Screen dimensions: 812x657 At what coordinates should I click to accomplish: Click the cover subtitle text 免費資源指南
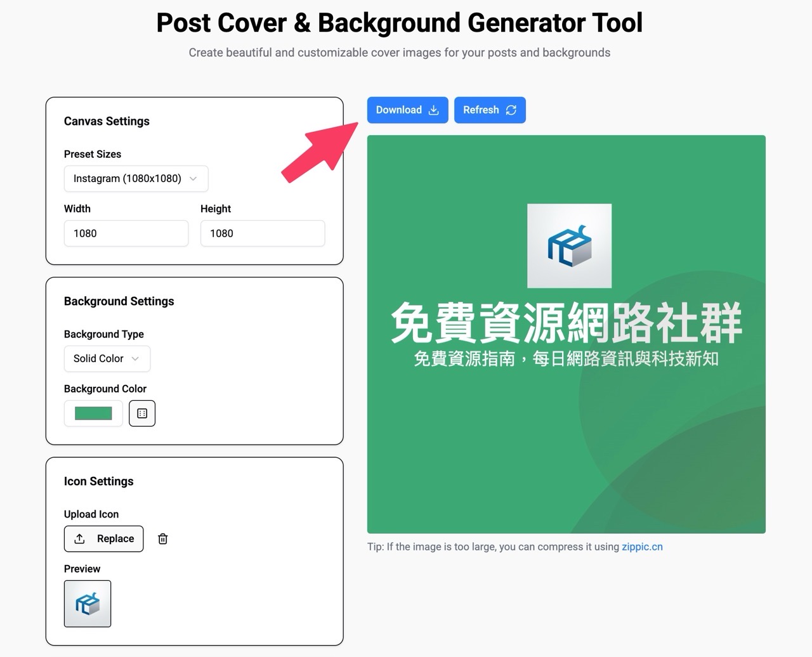pos(464,359)
